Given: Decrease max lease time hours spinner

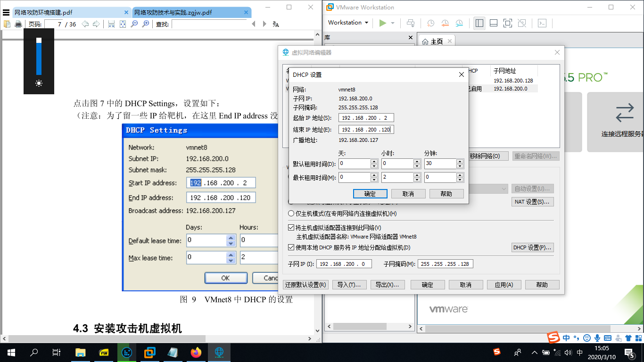Looking at the screenshot, I should (417, 180).
